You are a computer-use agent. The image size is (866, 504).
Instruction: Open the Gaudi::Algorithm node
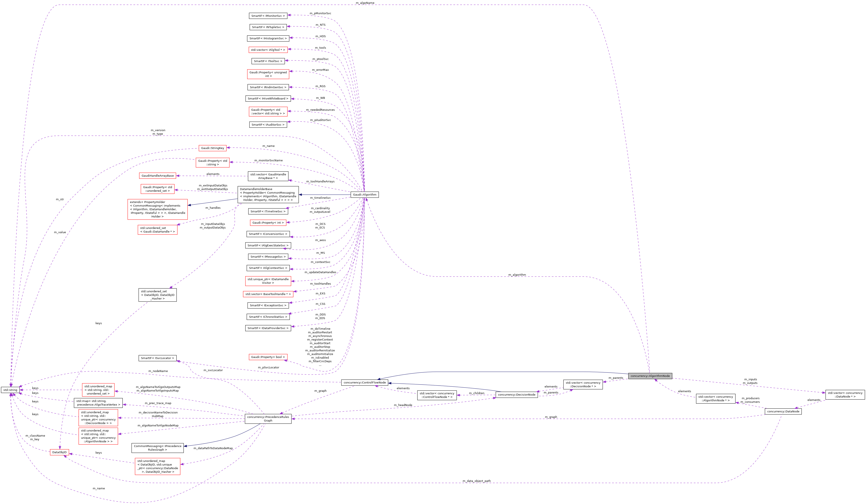[365, 194]
